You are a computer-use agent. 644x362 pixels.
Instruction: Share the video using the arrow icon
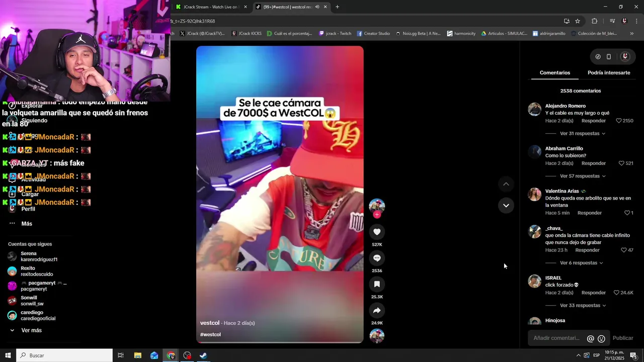[377, 310]
